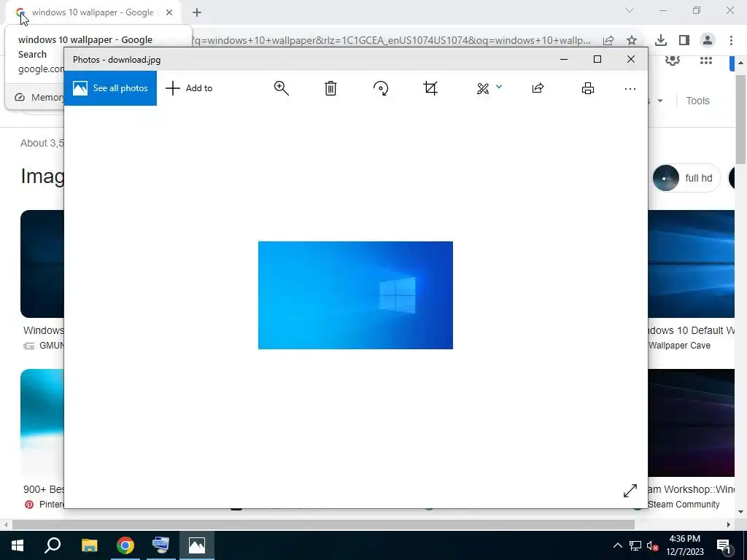Open File Explorer from taskbar
Screen dimensions: 747x560
(89, 545)
